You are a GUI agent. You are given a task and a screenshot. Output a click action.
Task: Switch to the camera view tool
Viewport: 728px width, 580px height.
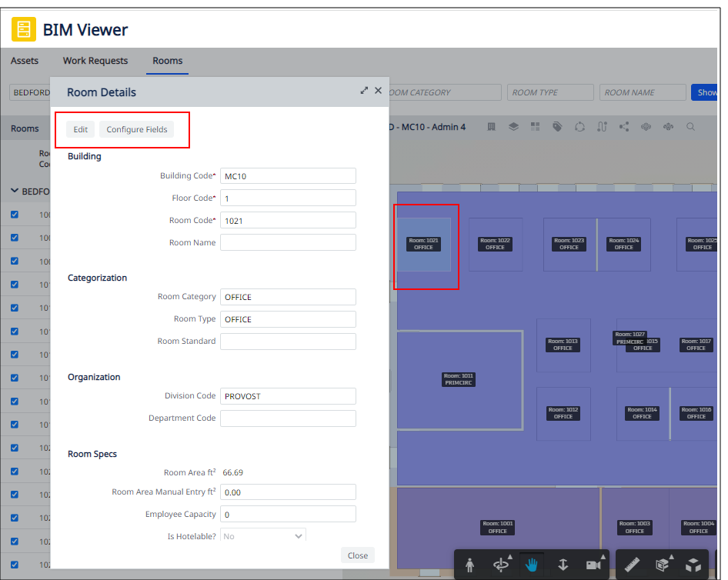(593, 564)
